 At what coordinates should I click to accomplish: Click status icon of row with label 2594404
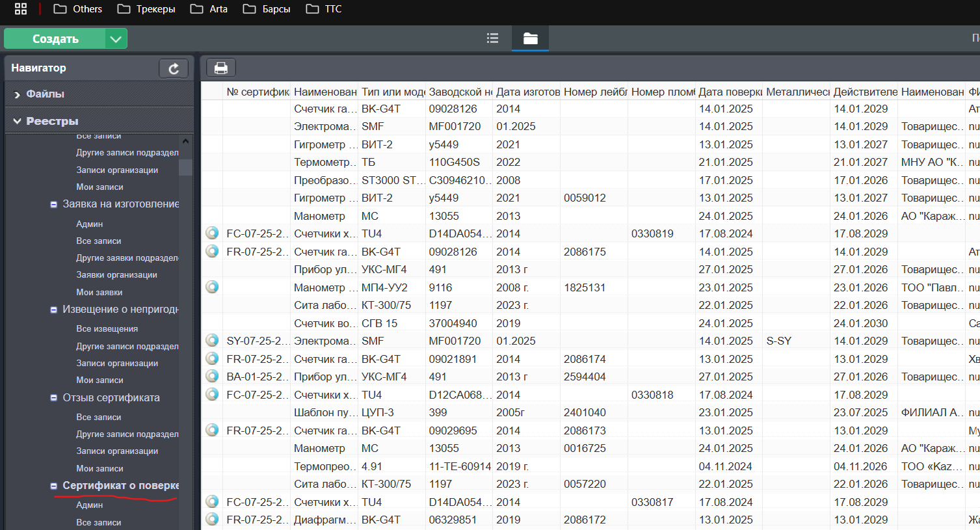coord(212,376)
